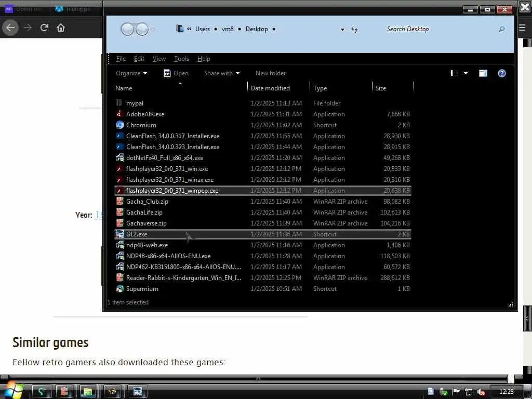Click the Open toolbar button
This screenshot has height=399, width=532.
click(x=176, y=73)
